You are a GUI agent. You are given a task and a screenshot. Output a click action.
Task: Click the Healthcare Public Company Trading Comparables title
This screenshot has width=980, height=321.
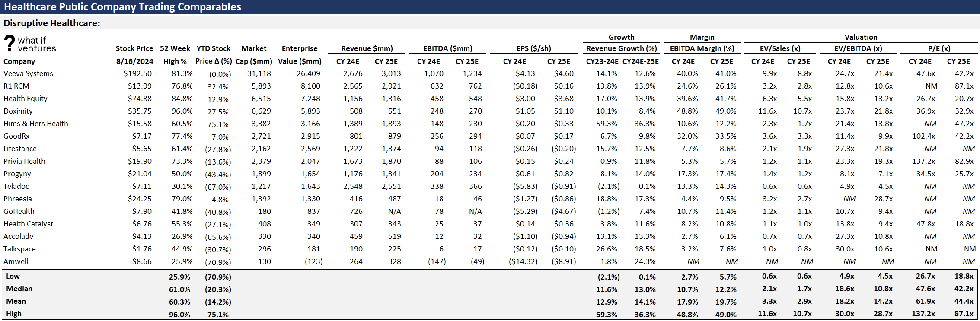click(123, 7)
